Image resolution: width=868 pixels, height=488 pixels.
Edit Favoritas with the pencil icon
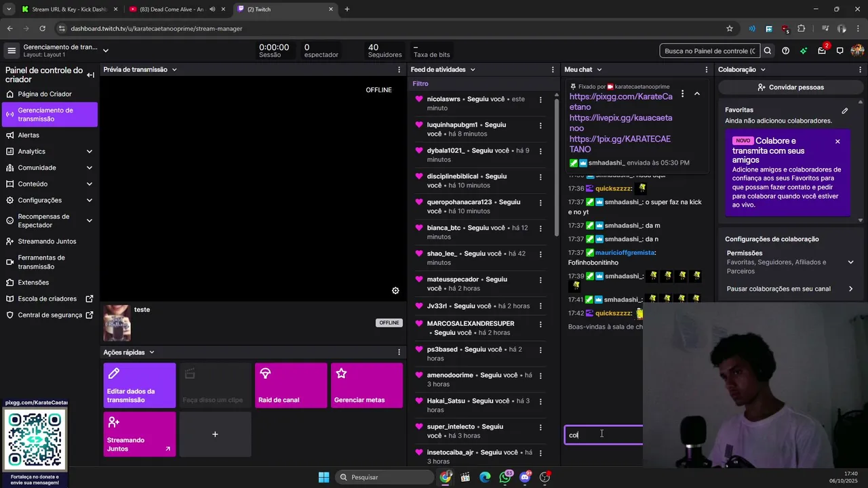[845, 110]
